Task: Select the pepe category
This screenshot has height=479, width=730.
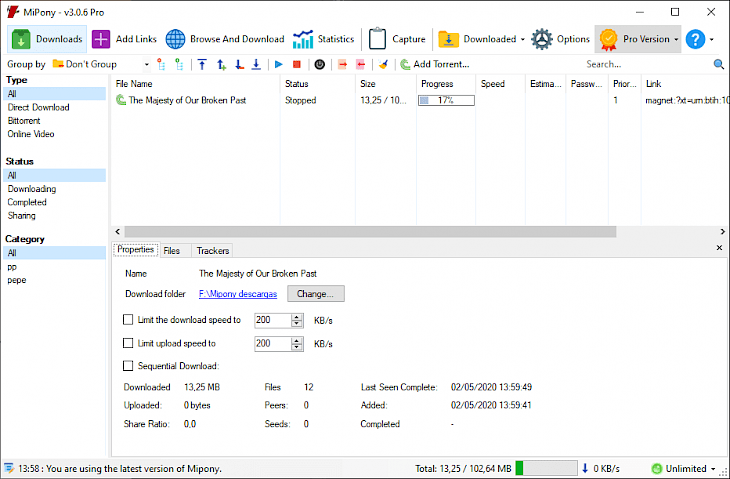Action: click(x=17, y=280)
